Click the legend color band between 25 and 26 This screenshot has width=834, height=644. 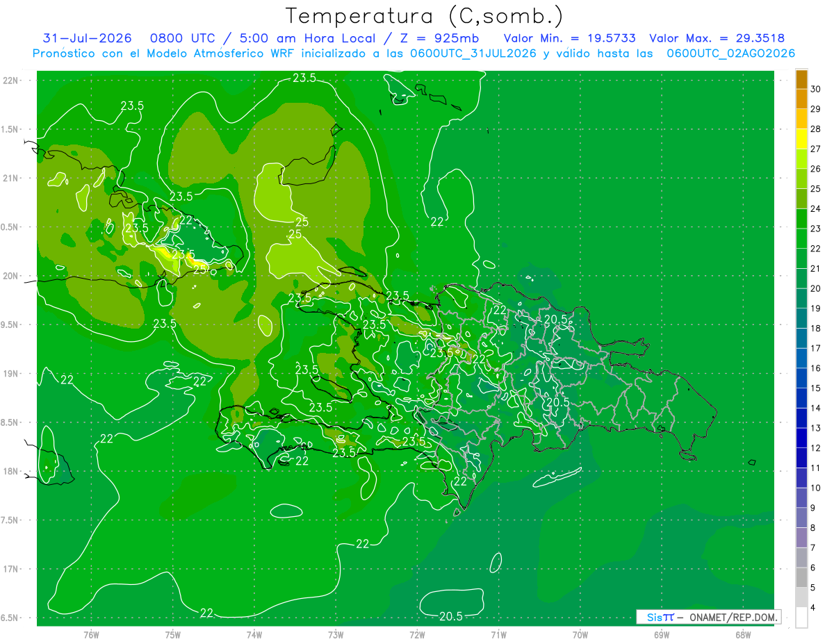[x=801, y=179]
